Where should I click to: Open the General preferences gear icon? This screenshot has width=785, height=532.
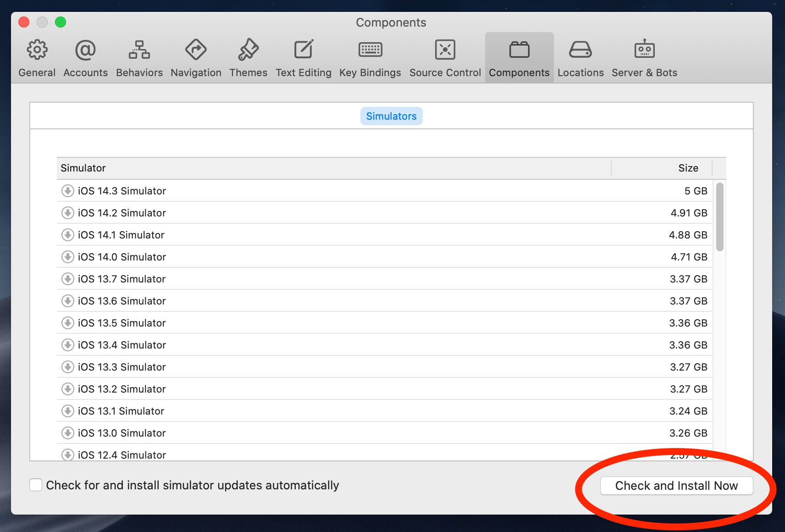click(x=37, y=50)
